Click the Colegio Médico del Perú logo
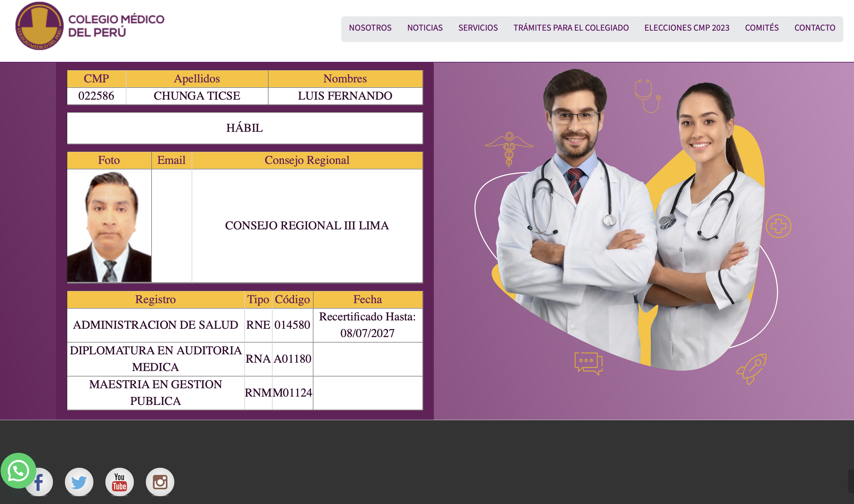 [90, 26]
